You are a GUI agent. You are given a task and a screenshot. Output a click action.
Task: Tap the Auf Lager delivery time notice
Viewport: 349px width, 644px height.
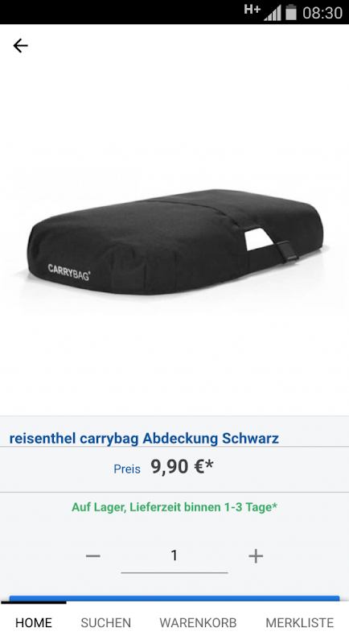pyautogui.click(x=174, y=507)
